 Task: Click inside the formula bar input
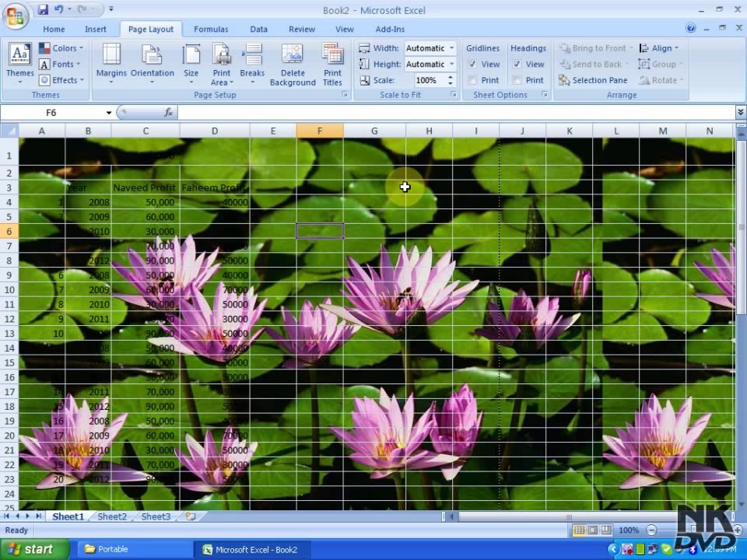(x=457, y=112)
